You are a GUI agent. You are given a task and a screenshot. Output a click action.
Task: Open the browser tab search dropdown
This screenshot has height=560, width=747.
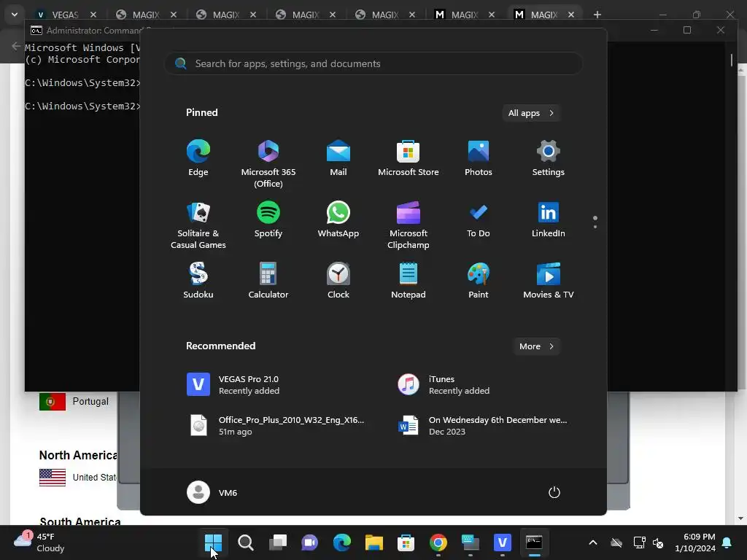(x=15, y=15)
